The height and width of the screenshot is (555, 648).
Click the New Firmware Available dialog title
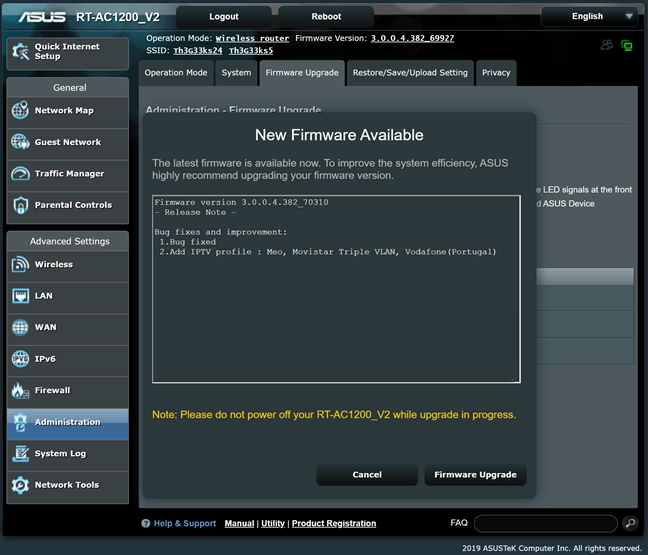339,135
